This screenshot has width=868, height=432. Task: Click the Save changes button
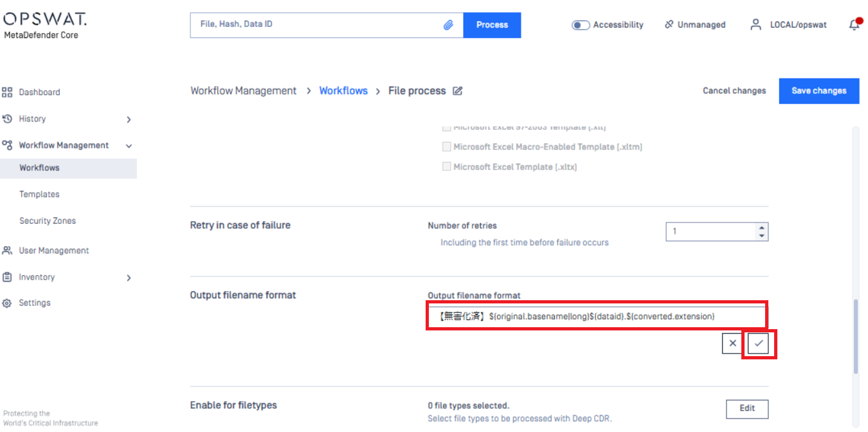818,91
